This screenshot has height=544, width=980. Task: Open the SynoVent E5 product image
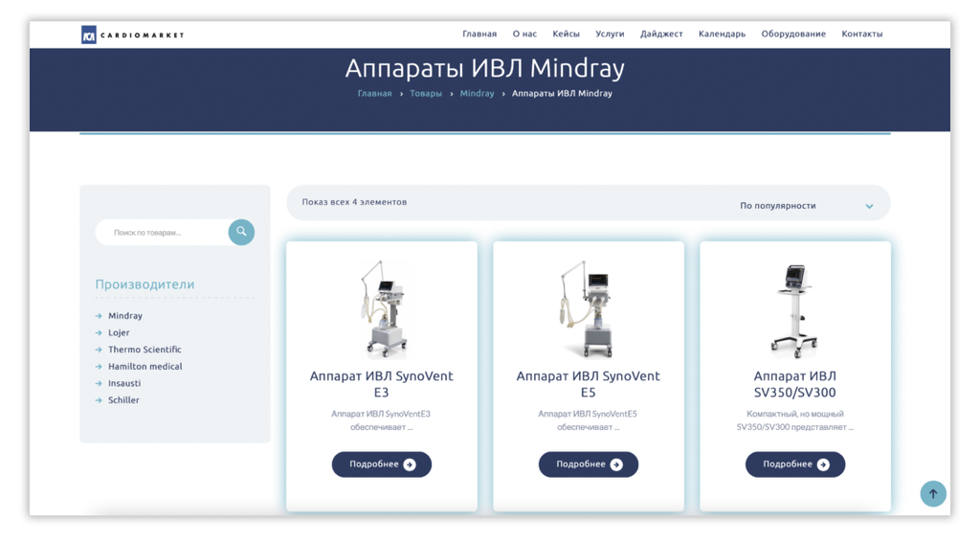point(588,309)
